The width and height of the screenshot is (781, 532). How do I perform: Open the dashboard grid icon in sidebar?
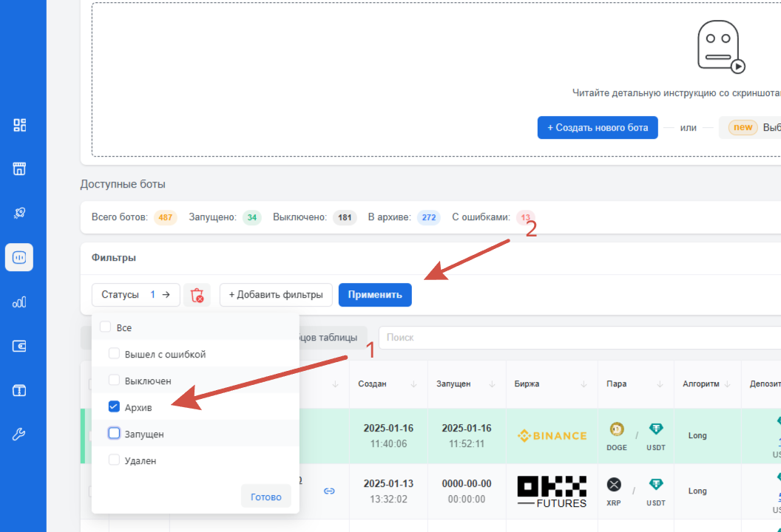click(x=19, y=125)
